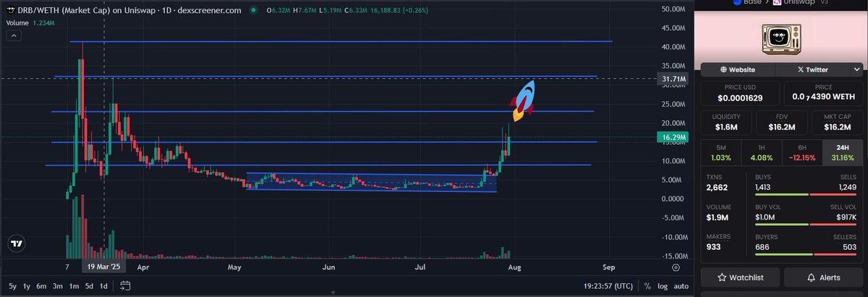Image resolution: width=868 pixels, height=297 pixels.
Task: Click the Aug label on time axis
Action: pyautogui.click(x=514, y=267)
